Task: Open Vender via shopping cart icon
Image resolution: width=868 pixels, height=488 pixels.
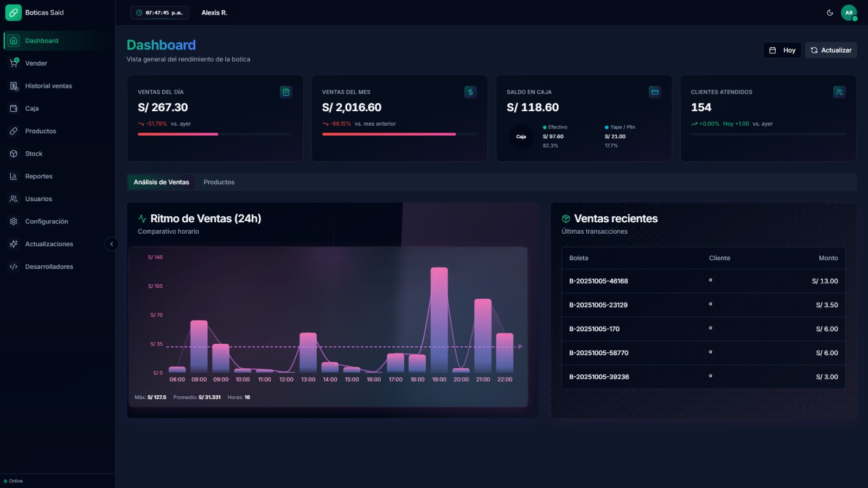Action: [14, 63]
